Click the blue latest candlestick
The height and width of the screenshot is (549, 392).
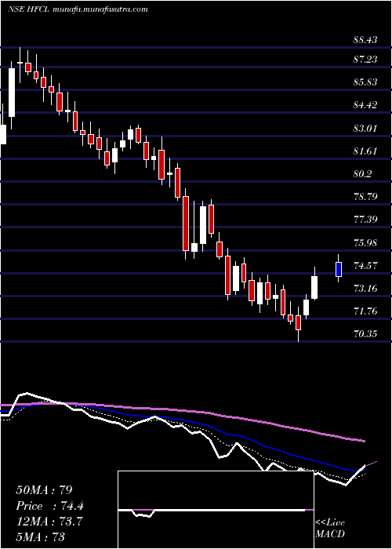point(339,269)
